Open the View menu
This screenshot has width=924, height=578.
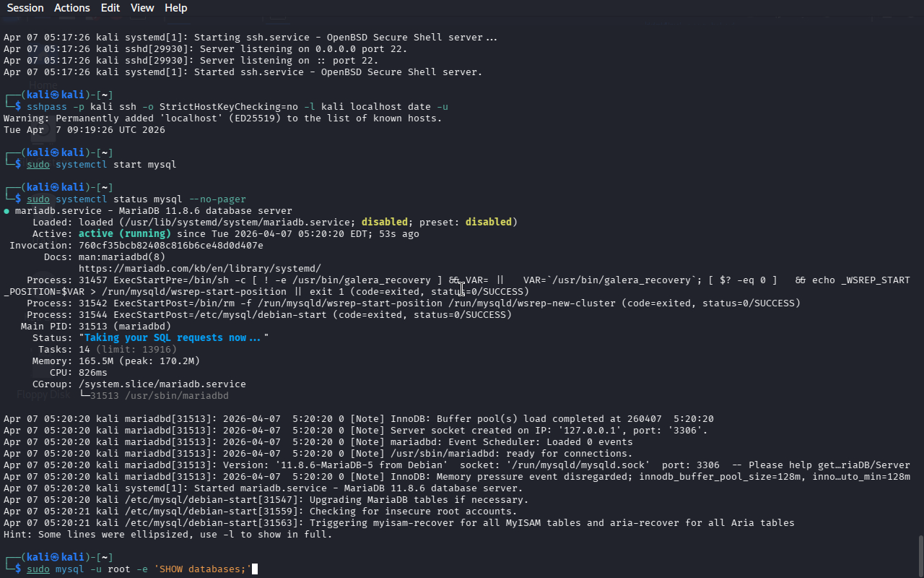click(x=142, y=8)
